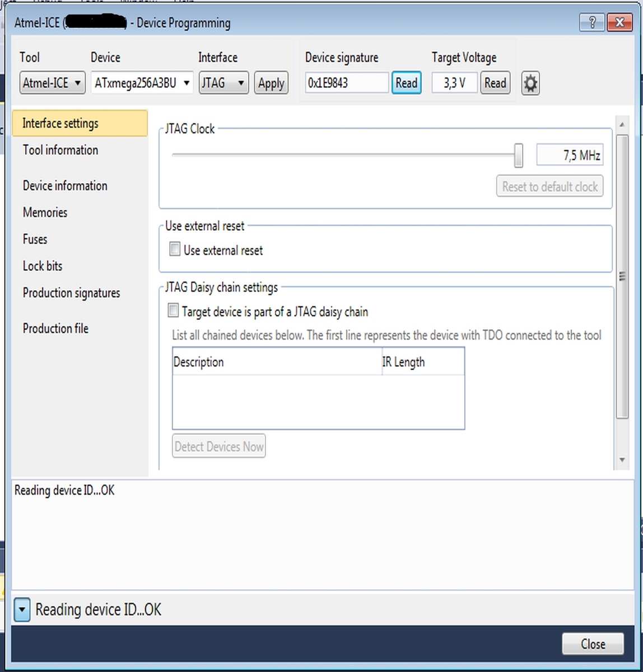Open Production file section
Image resolution: width=643 pixels, height=672 pixels.
(55, 329)
